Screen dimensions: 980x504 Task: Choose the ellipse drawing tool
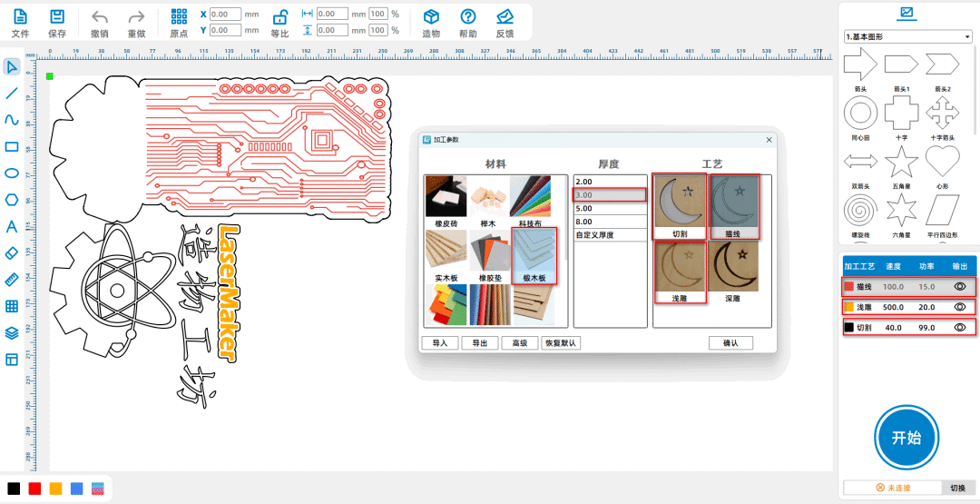pyautogui.click(x=12, y=173)
